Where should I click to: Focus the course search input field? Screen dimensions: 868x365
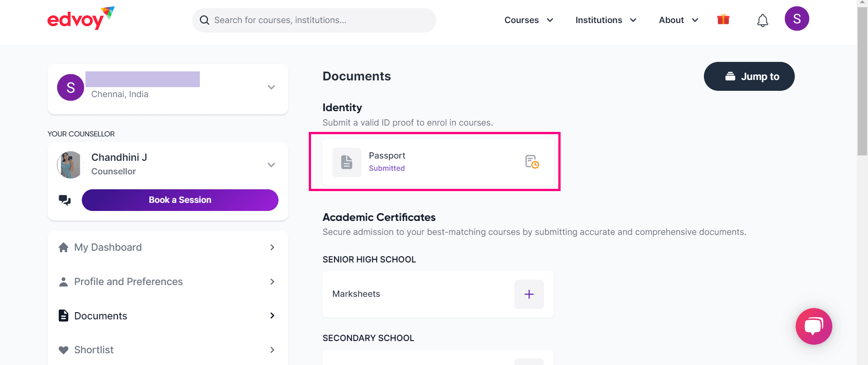(314, 20)
